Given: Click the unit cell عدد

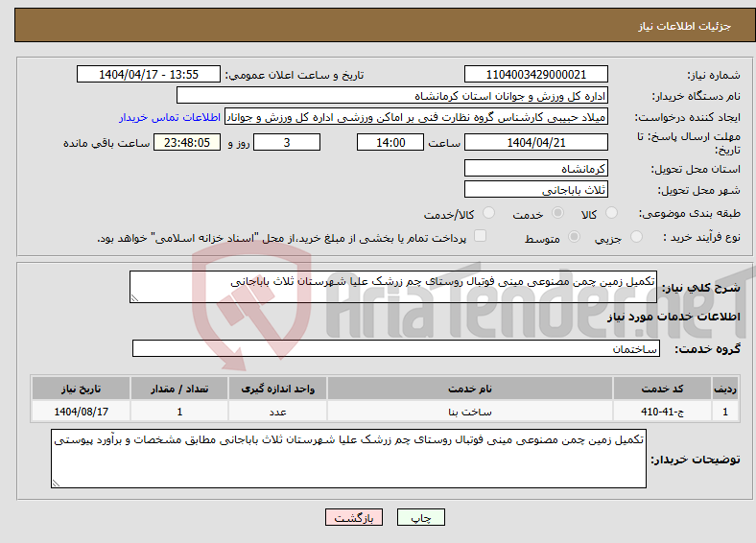Looking at the screenshot, I should pyautogui.click(x=277, y=412).
